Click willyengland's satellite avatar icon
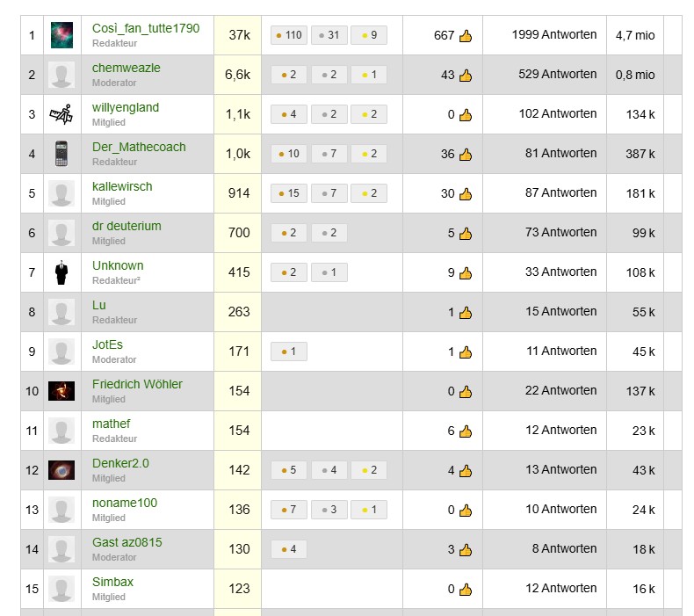Viewport: 694px width, 616px height. (x=61, y=114)
